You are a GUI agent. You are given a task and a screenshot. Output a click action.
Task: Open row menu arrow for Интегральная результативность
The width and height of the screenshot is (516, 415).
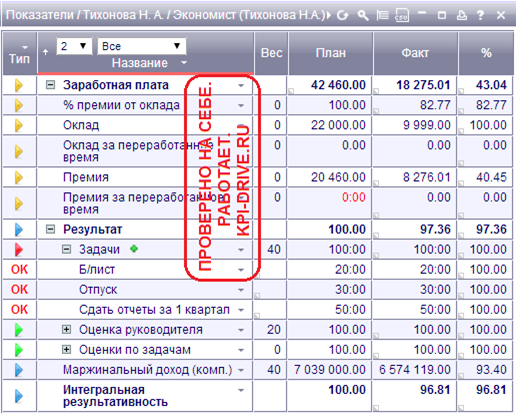[241, 390]
